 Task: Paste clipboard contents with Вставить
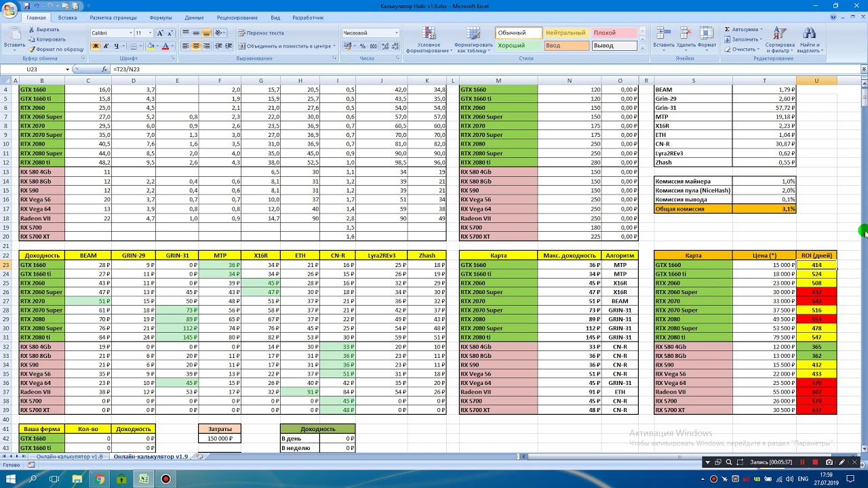click(15, 38)
